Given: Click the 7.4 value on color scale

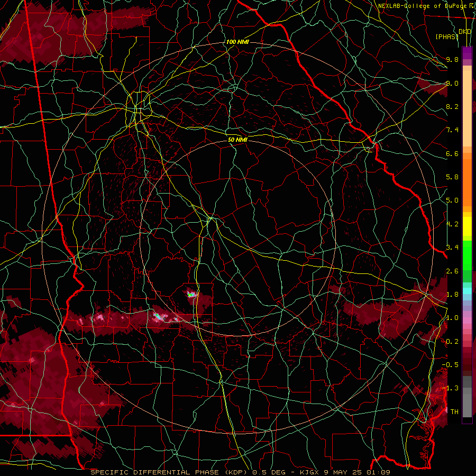Looking at the screenshot, I should [452, 130].
